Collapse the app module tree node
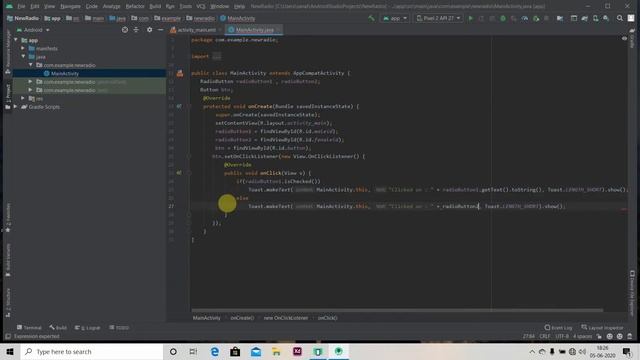 pyautogui.click(x=16, y=40)
